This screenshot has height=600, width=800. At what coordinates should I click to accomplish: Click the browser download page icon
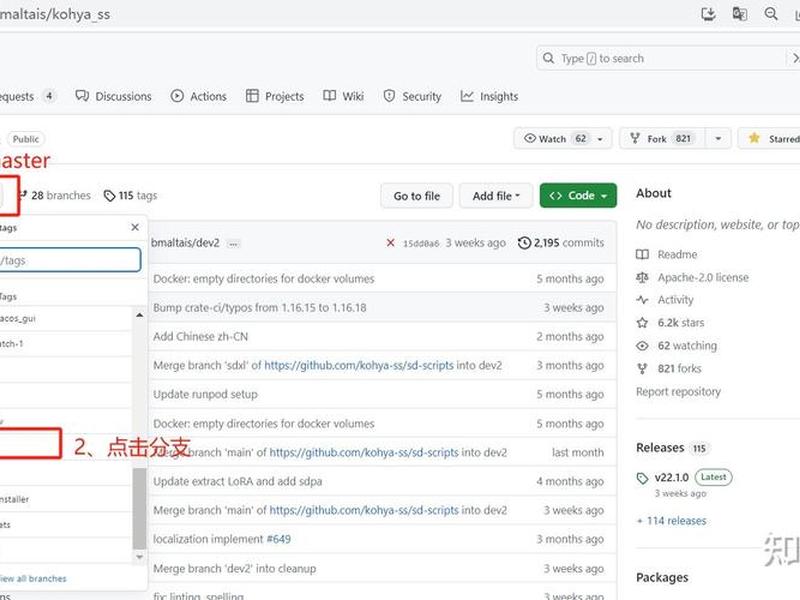tap(708, 14)
